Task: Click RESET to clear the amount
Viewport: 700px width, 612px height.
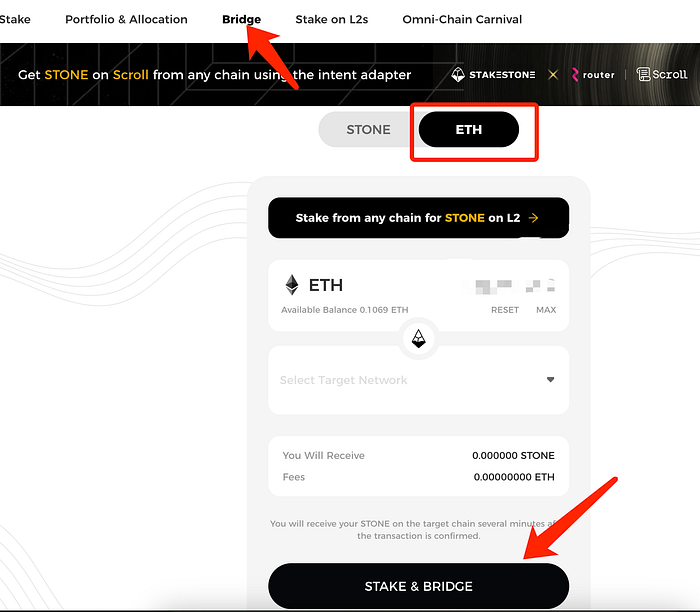Action: [x=505, y=310]
